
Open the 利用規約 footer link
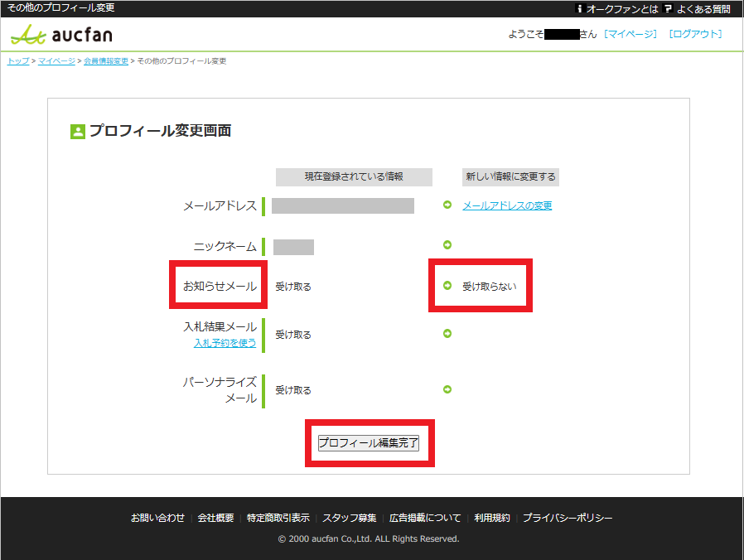pyautogui.click(x=492, y=518)
